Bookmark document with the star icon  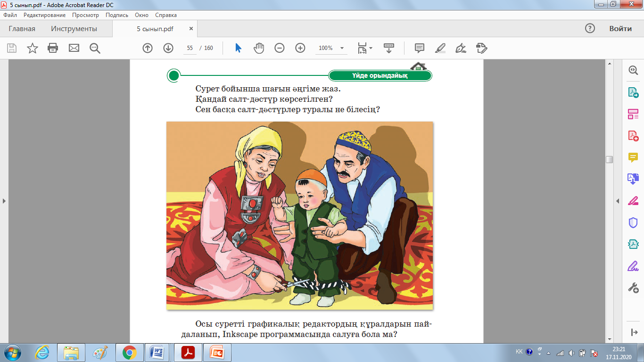[x=32, y=48]
